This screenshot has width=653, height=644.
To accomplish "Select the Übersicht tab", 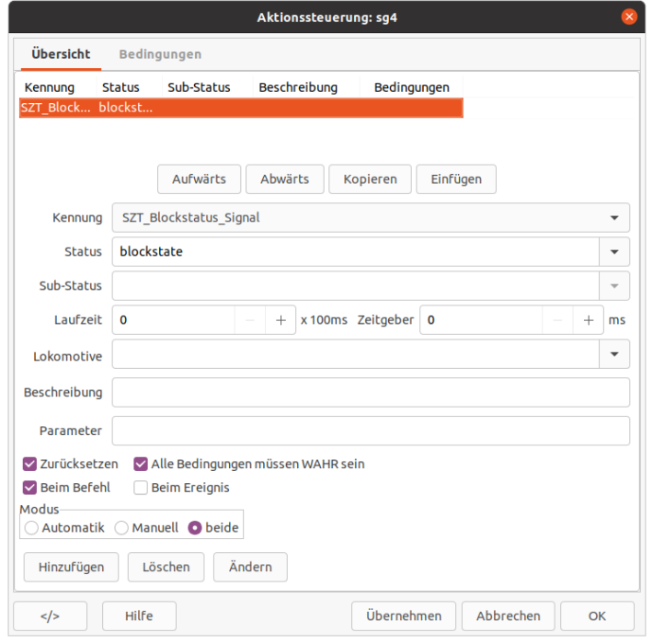I will point(61,54).
